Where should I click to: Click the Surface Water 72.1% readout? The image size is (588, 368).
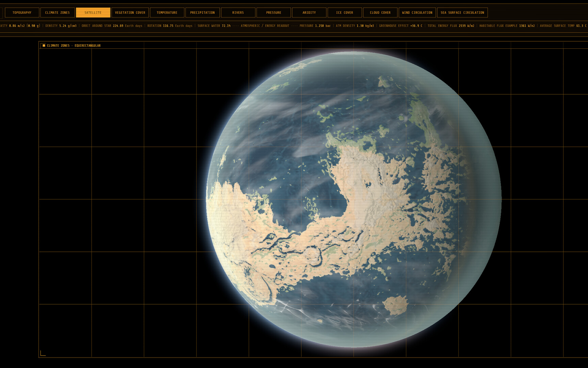click(214, 26)
